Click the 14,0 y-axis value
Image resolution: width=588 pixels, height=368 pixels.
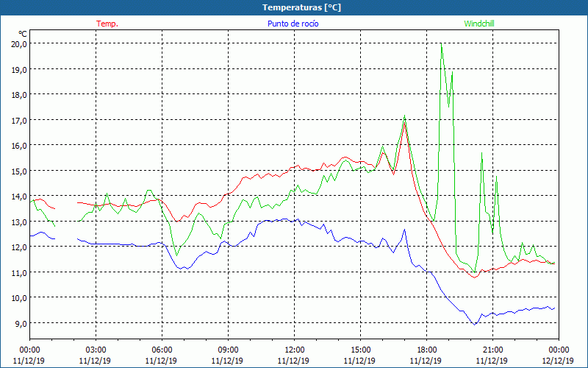point(19,196)
